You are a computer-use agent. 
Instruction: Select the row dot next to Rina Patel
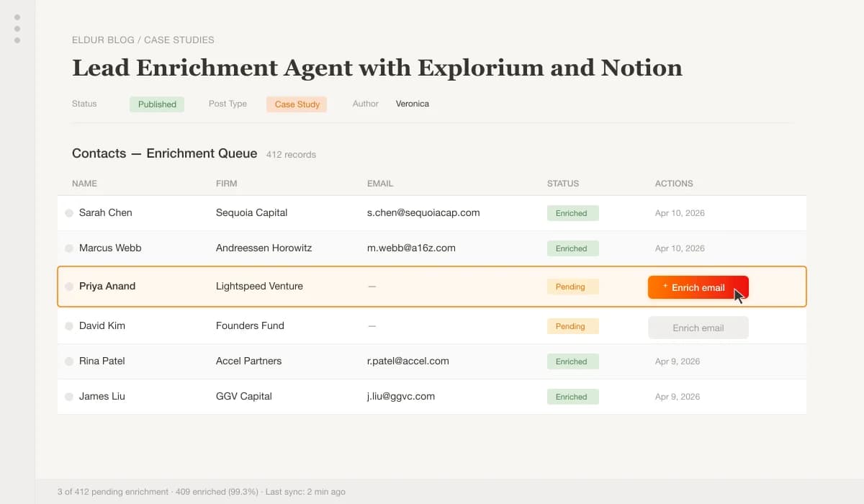[x=69, y=361]
